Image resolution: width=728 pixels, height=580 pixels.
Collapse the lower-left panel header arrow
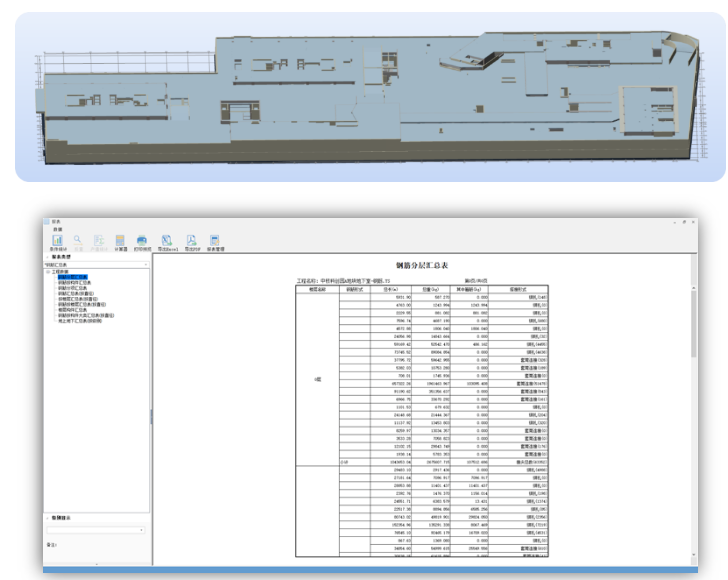[x=47, y=518]
